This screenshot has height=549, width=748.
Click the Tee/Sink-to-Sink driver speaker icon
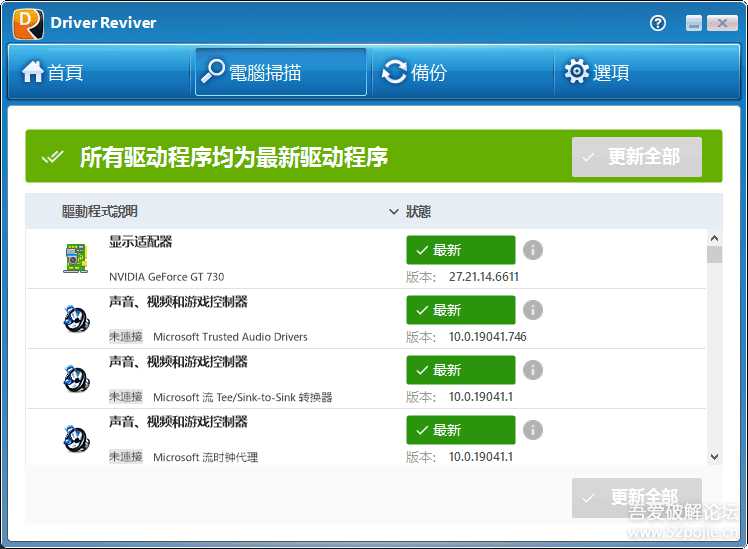[x=76, y=379]
